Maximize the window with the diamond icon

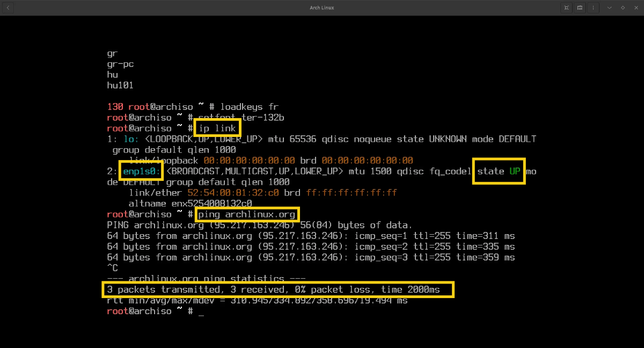coord(623,8)
